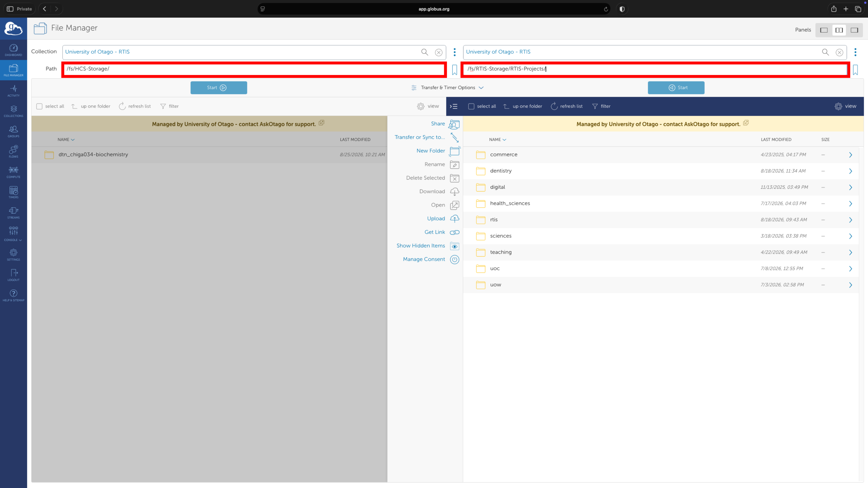Check select all in left panel

(x=39, y=106)
